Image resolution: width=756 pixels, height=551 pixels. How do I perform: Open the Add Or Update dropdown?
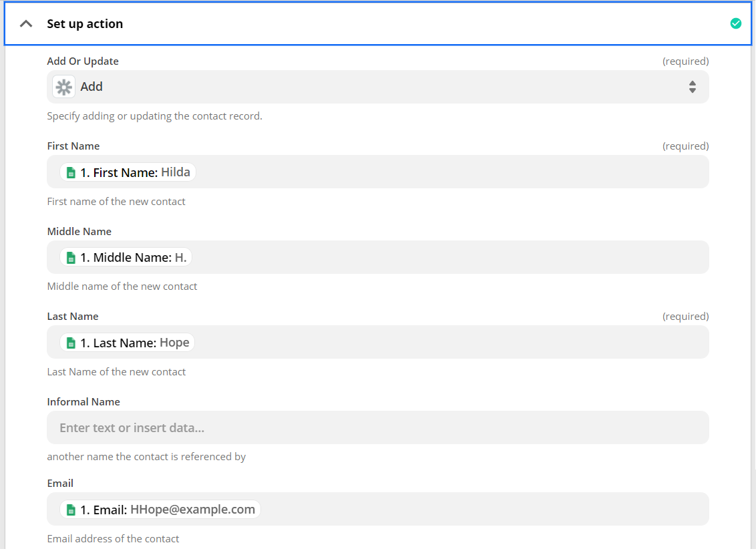click(377, 87)
